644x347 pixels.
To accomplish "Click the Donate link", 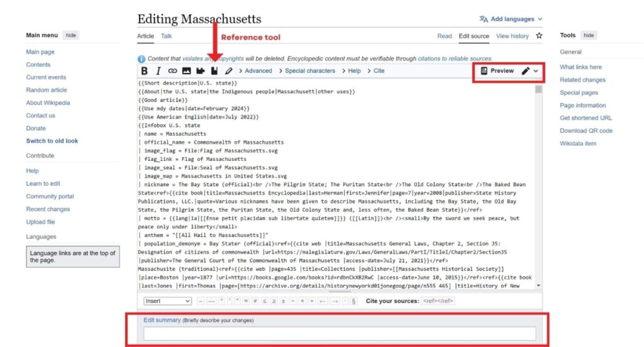I will coord(36,128).
